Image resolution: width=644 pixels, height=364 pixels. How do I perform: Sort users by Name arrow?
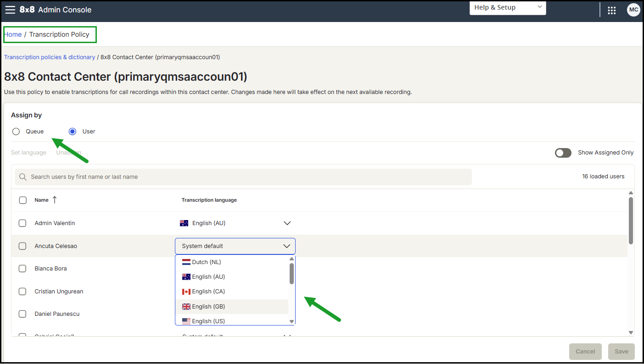(55, 200)
